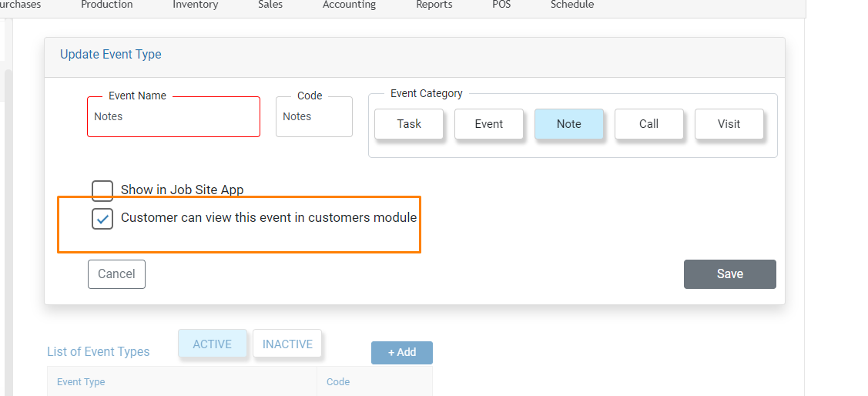868x396 pixels.
Task: Cancel the event type update
Action: (x=116, y=274)
